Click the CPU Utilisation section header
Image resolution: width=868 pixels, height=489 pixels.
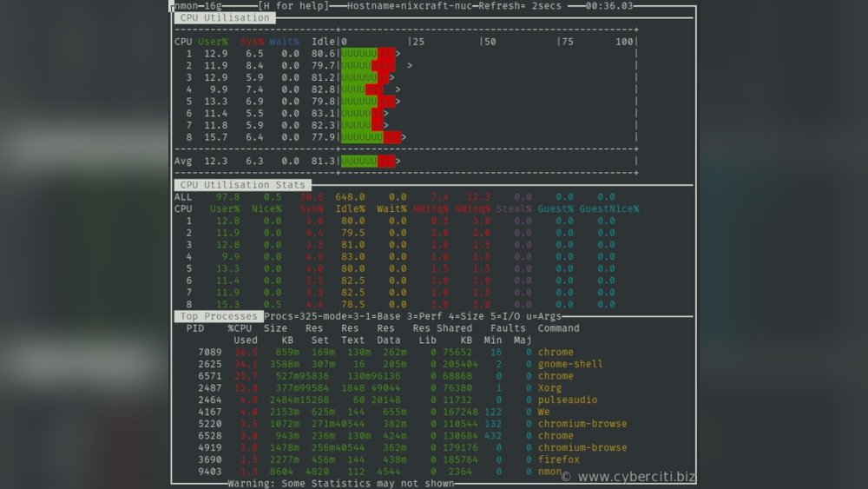coord(225,17)
